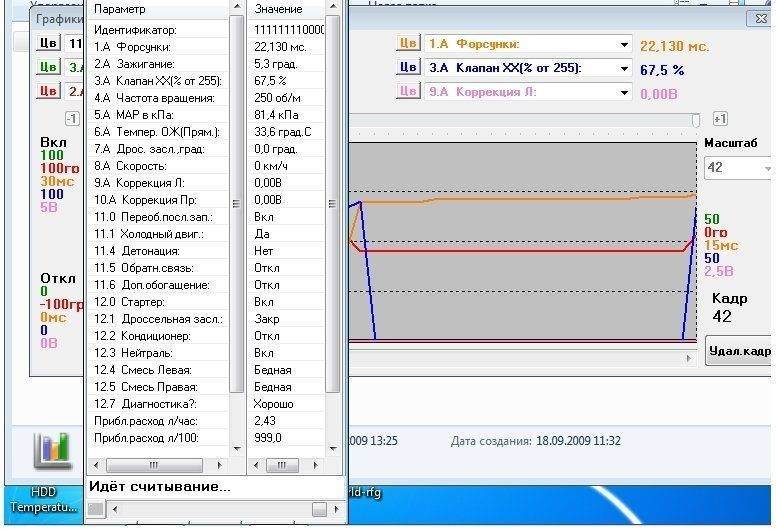The image size is (776, 530).
Task: Click the green Цв color button on the left
Action: point(48,67)
